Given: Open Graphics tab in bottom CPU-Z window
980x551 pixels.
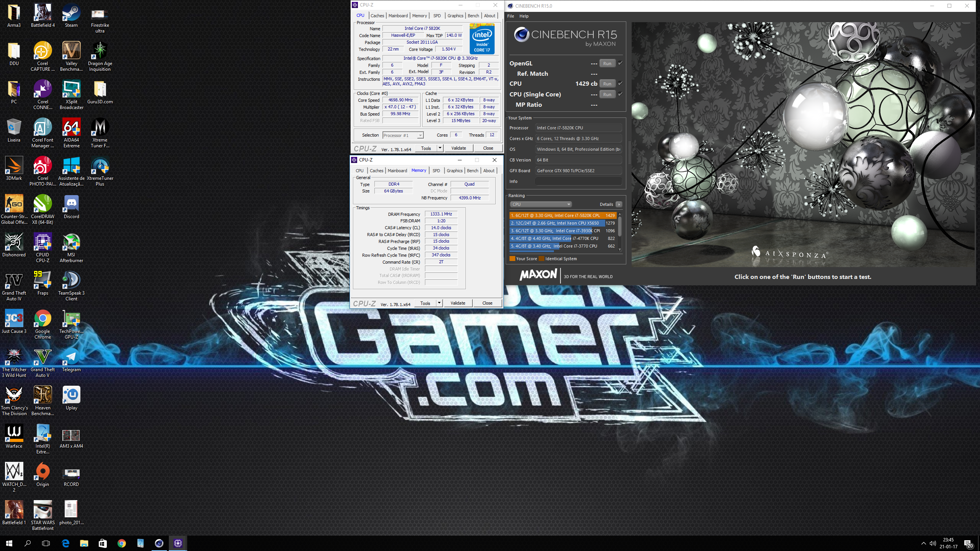Looking at the screenshot, I should coord(455,171).
